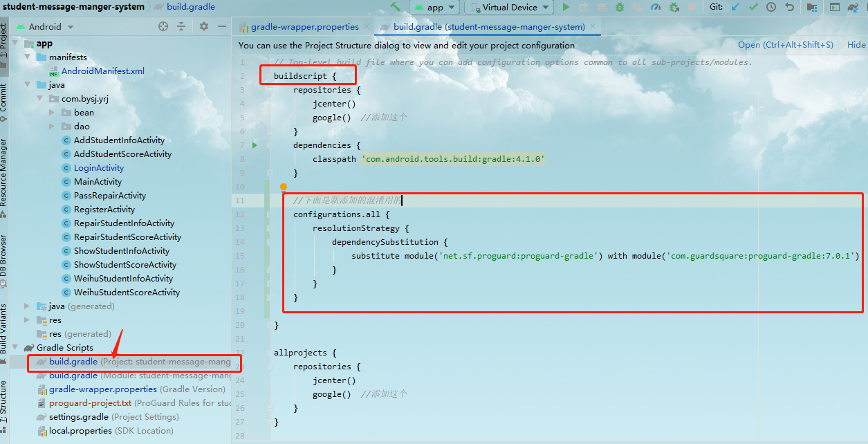
Task: Start debugging the app
Action: pyautogui.click(x=618, y=7)
